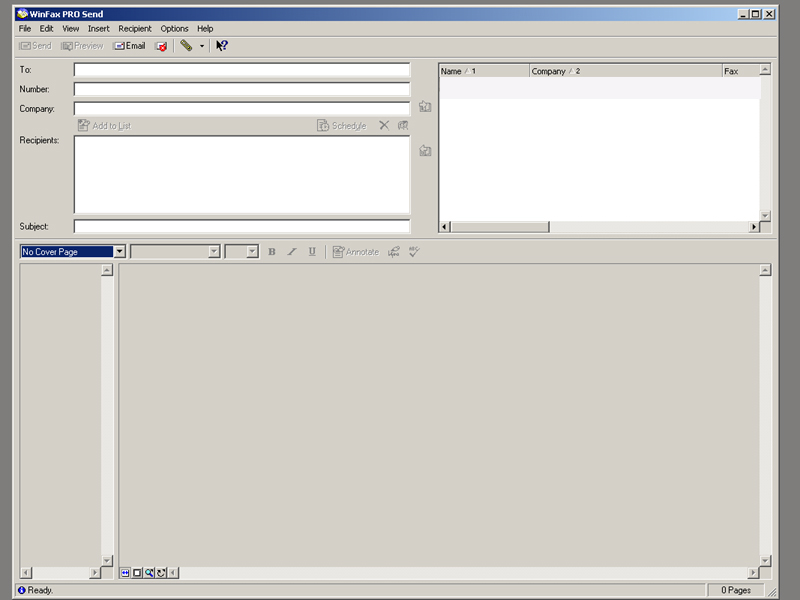Click the WinFax PRO title bar icon
This screenshot has height=600, width=800.
pyautogui.click(x=22, y=14)
